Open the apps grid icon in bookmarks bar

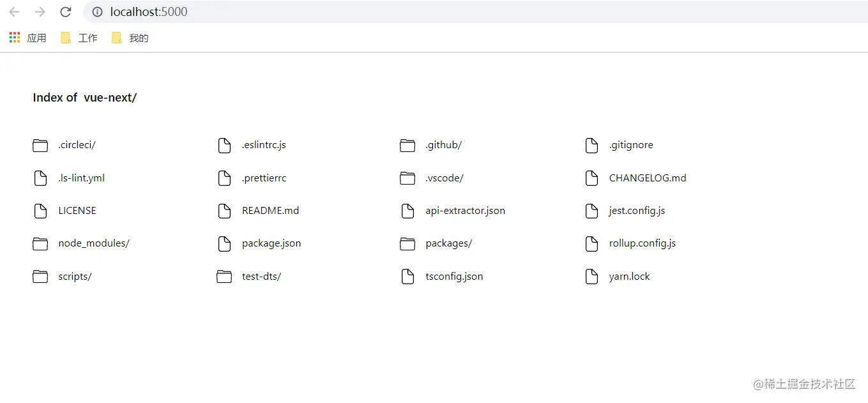pos(15,38)
